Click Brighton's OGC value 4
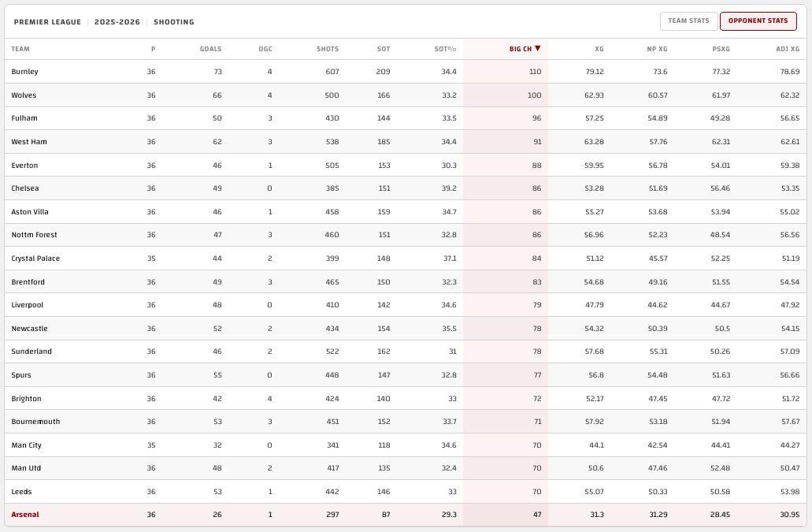The height and width of the screenshot is (532, 812). pos(270,398)
